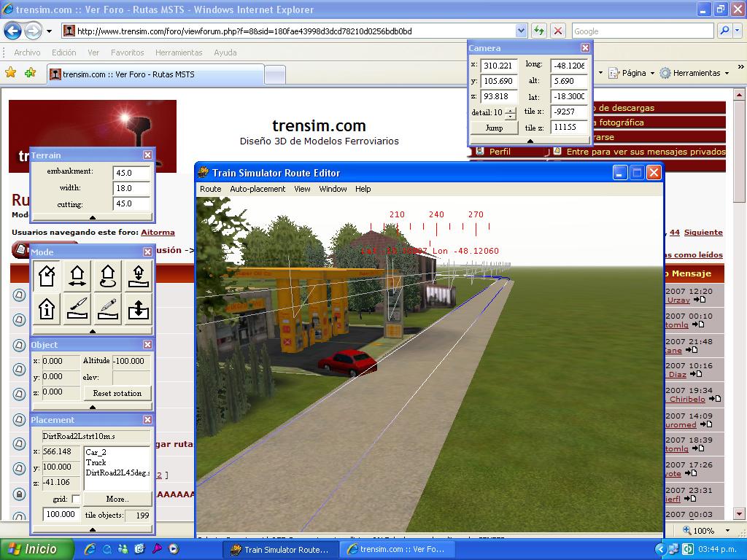Click the object info mode icon
Image resolution: width=747 pixels, height=560 pixels.
click(47, 309)
